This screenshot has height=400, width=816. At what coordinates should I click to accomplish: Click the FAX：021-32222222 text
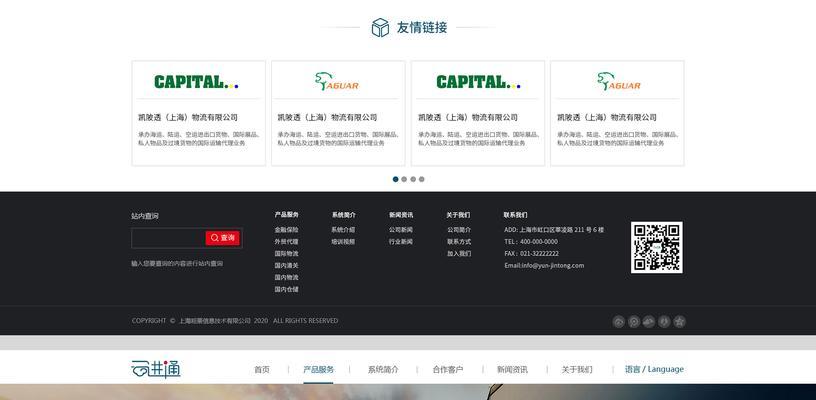[x=531, y=253]
